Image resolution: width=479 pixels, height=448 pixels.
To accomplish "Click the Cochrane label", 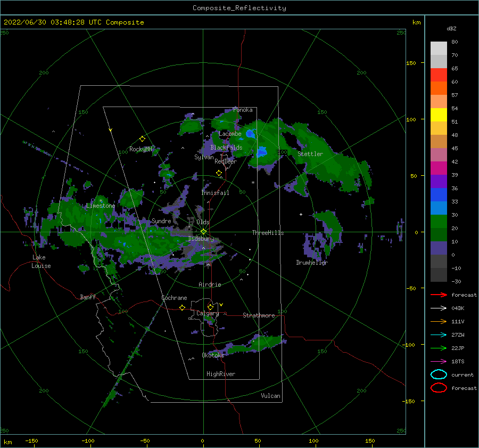I will click(x=174, y=298).
